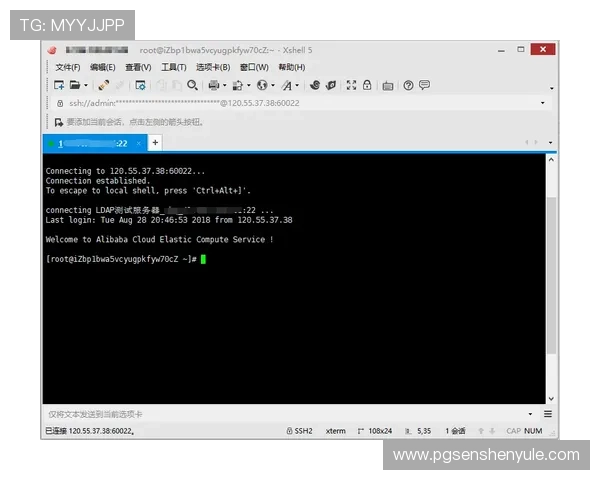Viewport: 600px width, 480px height.
Task: Click the Disconnect plug icon in toolbar
Action: click(104, 85)
